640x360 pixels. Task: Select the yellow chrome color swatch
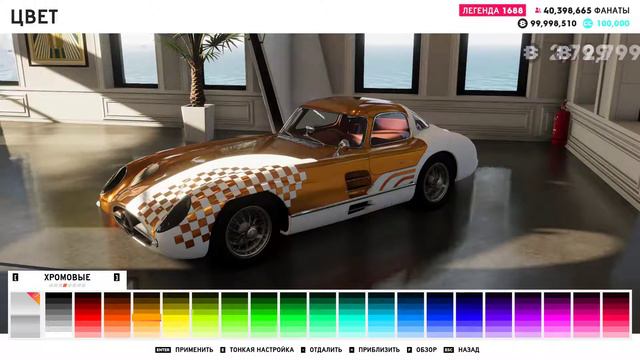click(x=176, y=315)
